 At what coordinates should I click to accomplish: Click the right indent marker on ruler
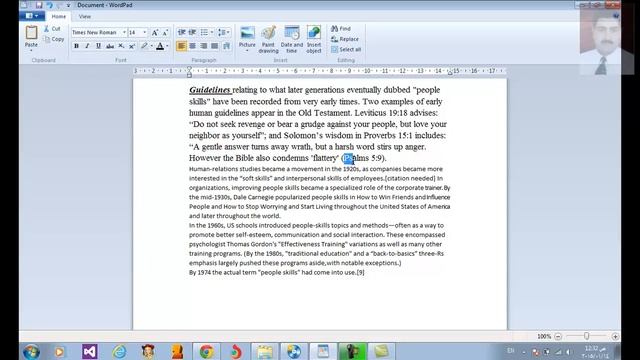[x=450, y=73]
